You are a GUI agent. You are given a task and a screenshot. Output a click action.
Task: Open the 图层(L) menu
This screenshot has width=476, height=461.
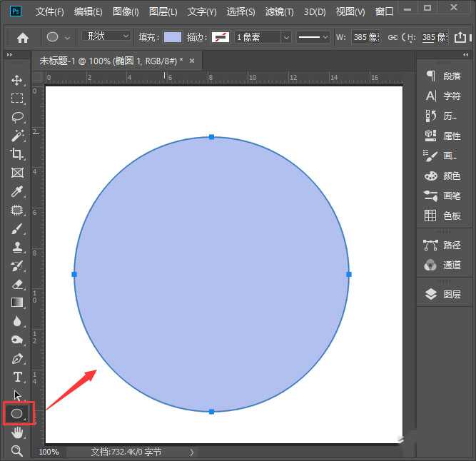click(x=163, y=12)
